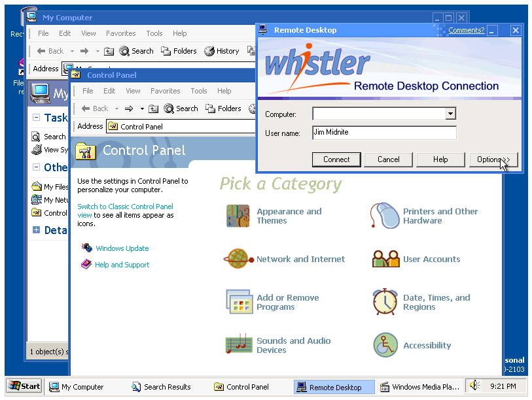The width and height of the screenshot is (532, 400).
Task: Expand the Computer combo box dropdown
Action: (x=450, y=114)
